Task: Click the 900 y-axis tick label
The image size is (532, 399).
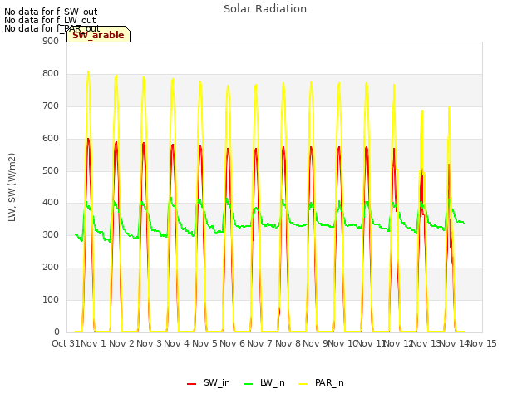Action: [51, 41]
